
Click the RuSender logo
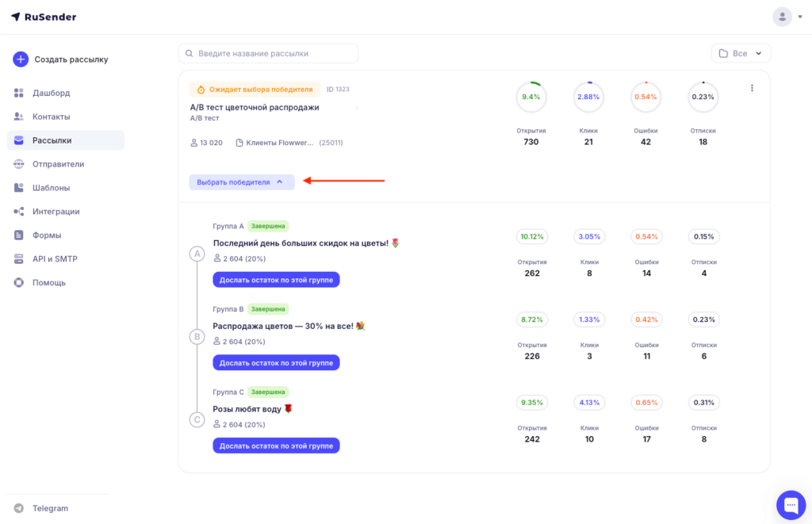[x=44, y=17]
